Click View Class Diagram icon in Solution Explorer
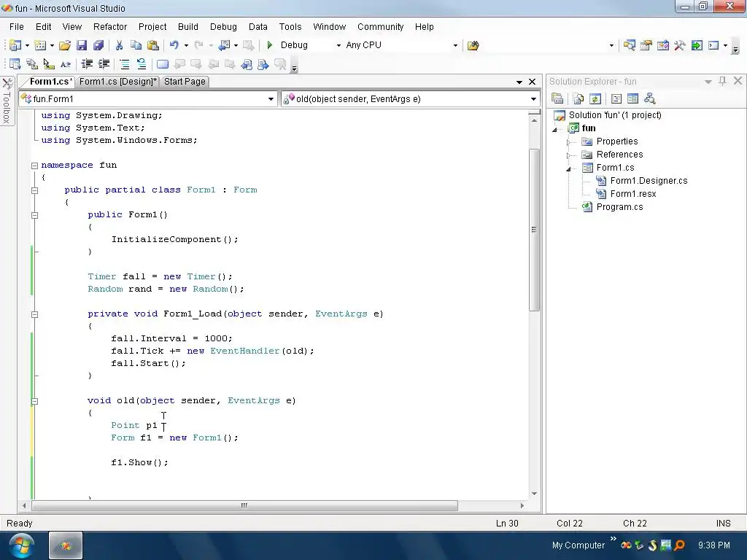747x560 pixels. click(650, 98)
